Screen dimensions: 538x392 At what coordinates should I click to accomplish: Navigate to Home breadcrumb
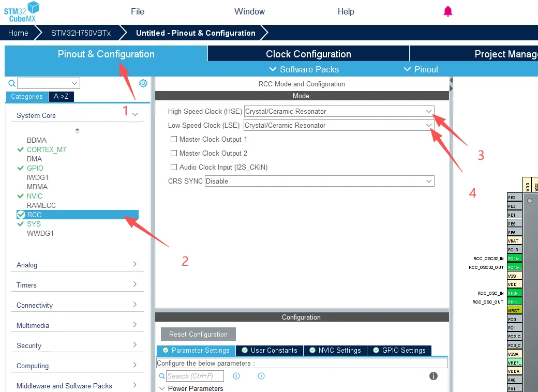[x=18, y=33]
